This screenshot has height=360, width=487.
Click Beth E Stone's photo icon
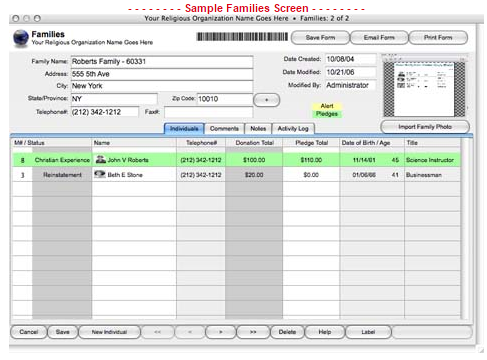tap(100, 174)
